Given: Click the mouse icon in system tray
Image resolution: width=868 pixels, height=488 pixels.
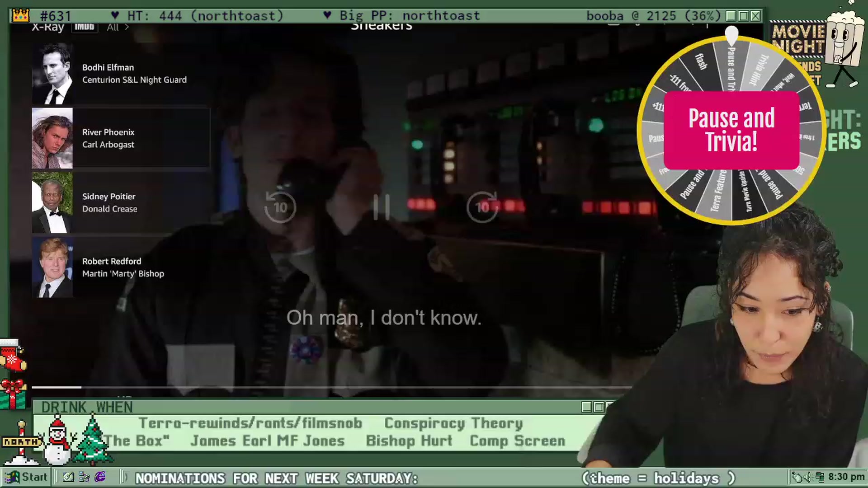Looking at the screenshot, I should [798, 477].
